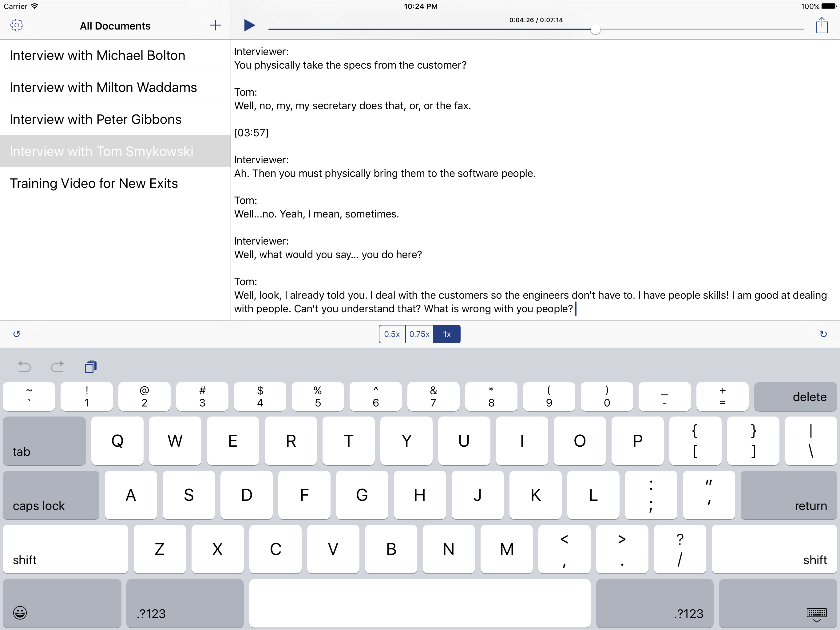Add a new document with plus icon
840x630 pixels.
pos(215,26)
